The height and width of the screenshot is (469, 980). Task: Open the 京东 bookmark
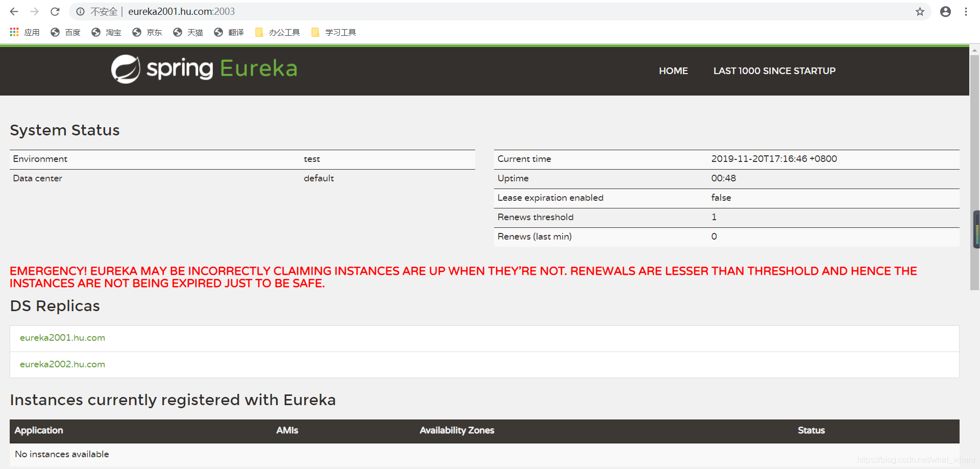coord(147,32)
